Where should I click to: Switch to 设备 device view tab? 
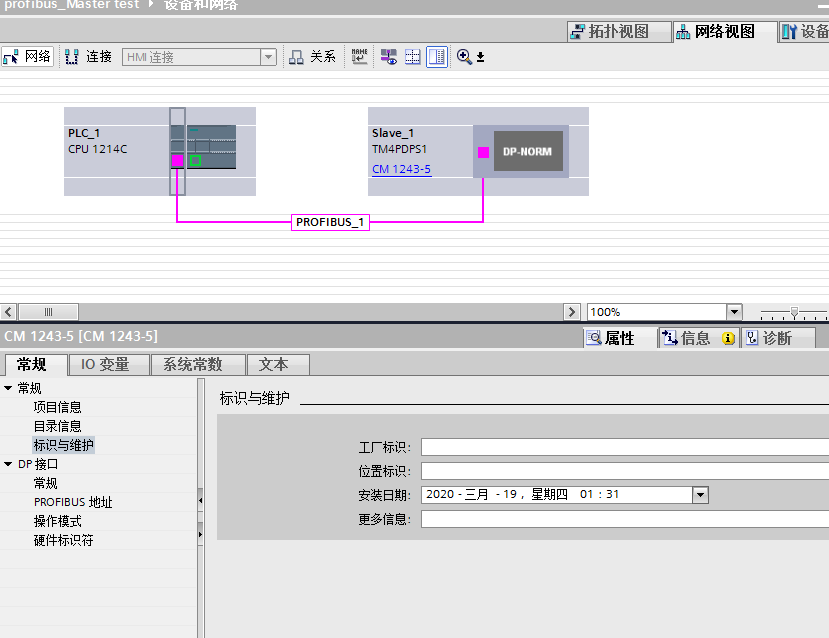coord(805,32)
